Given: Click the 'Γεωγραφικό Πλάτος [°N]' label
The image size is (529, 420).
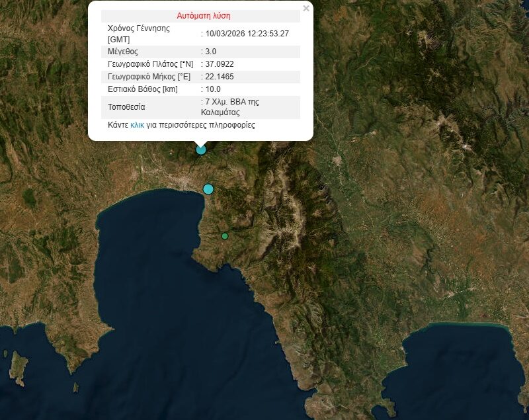Looking at the screenshot, I should (x=150, y=64).
